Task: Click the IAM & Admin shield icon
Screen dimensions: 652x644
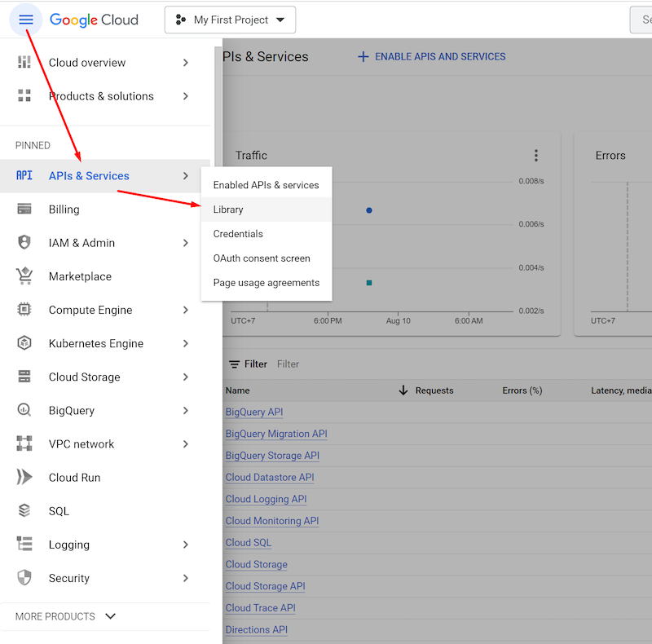Action: click(x=24, y=243)
